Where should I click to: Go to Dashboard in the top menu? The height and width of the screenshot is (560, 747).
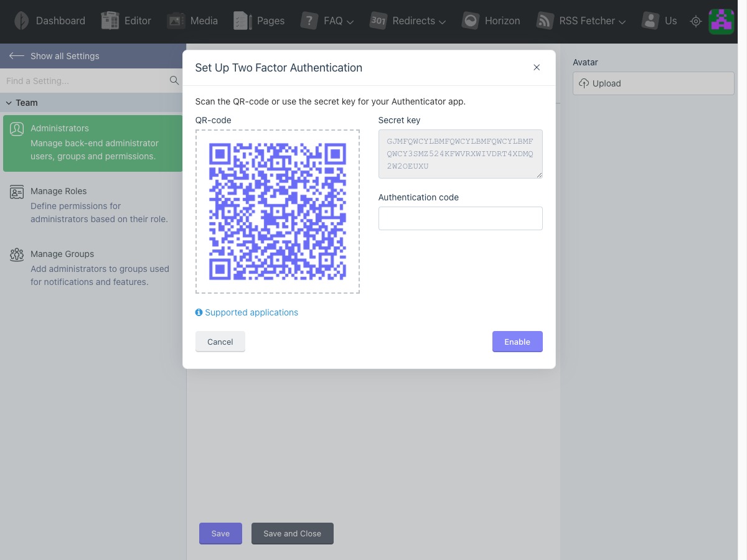[x=50, y=21]
